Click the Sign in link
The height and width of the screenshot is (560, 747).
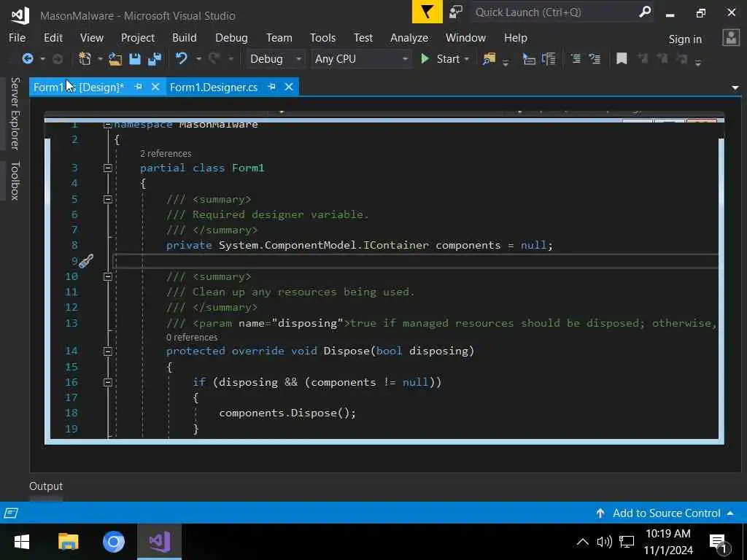[685, 39]
